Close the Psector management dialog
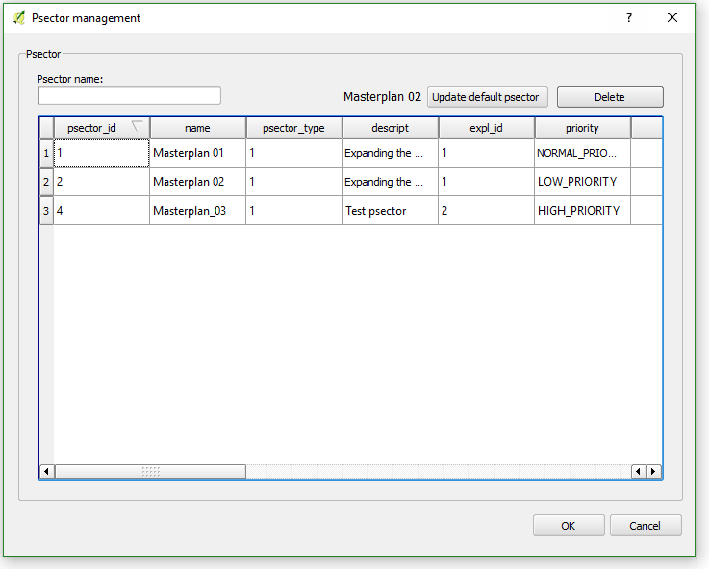 pos(673,18)
